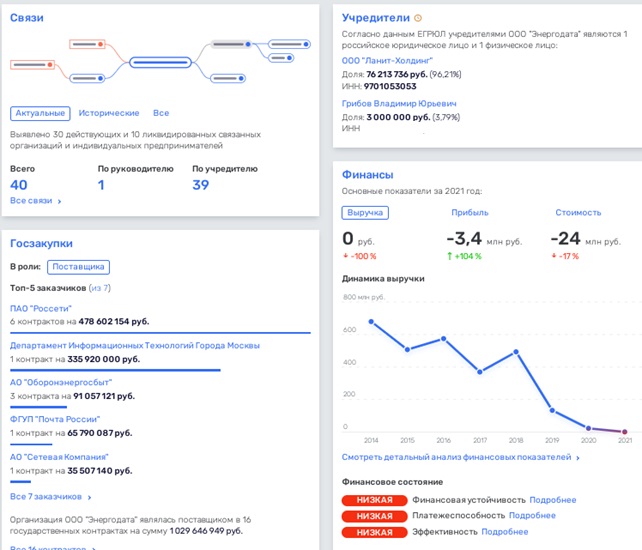Open customer ФГУП "Почта России"
Image resolution: width=642 pixels, height=550 pixels.
(x=55, y=419)
